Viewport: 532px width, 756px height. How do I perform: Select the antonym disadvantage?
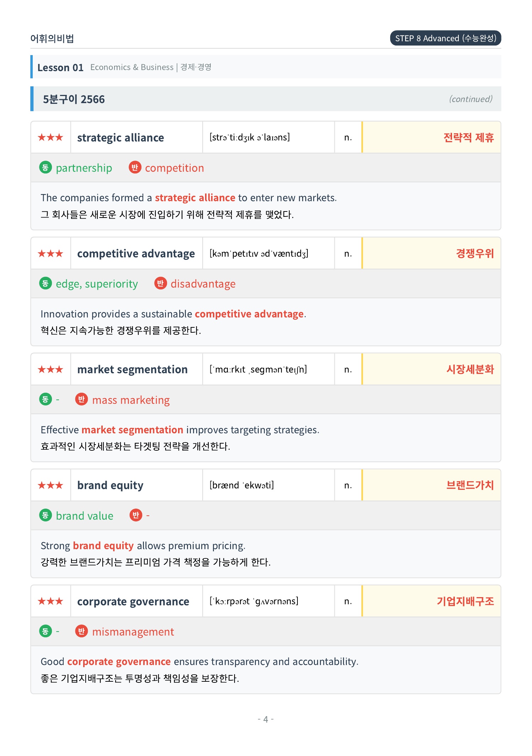point(203,284)
